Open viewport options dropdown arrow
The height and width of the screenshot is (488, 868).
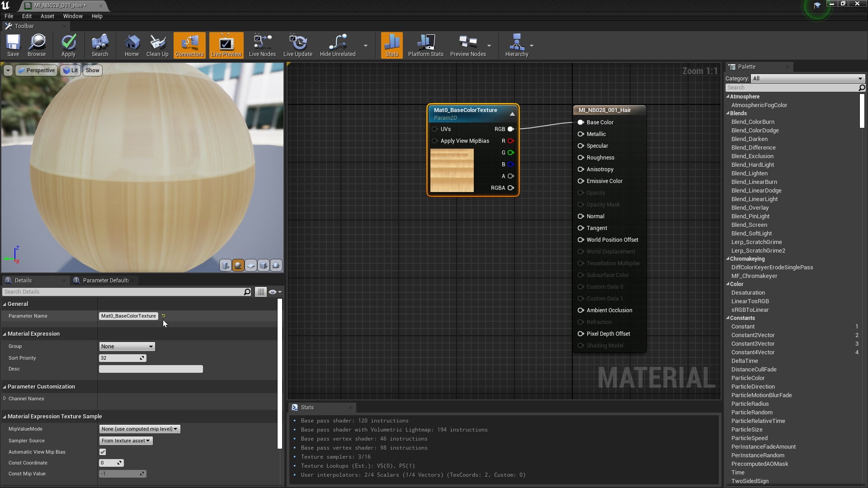8,70
